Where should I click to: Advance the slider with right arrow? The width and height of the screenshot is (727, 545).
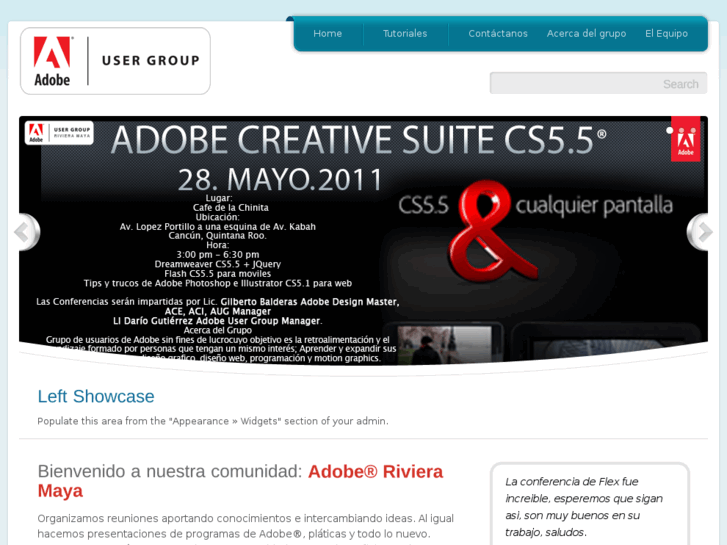point(699,232)
